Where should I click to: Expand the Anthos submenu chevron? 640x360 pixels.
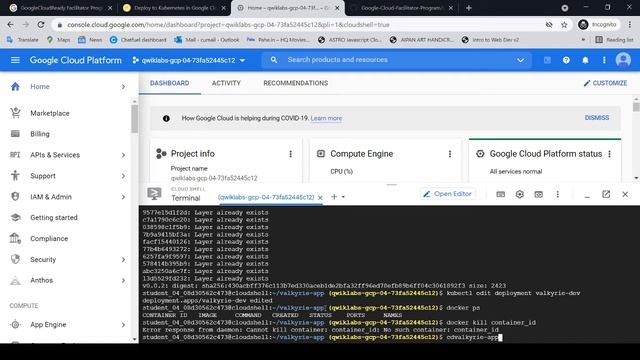pos(123,280)
